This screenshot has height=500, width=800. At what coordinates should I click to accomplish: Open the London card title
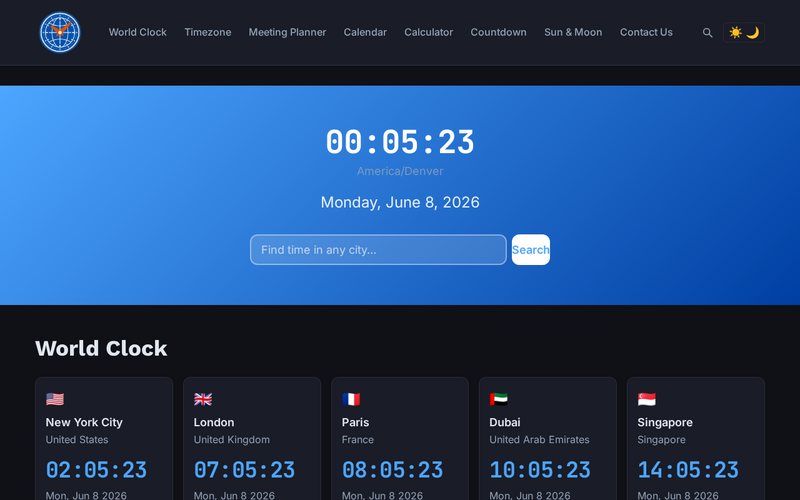(x=214, y=422)
